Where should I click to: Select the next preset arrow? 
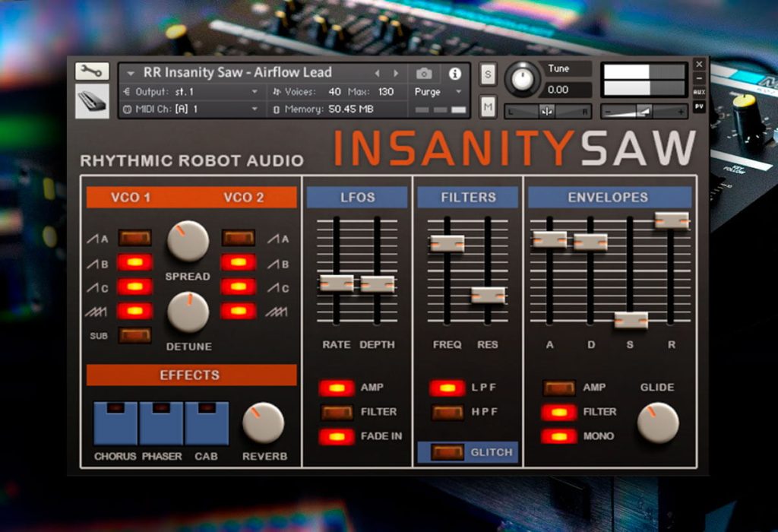[x=396, y=74]
